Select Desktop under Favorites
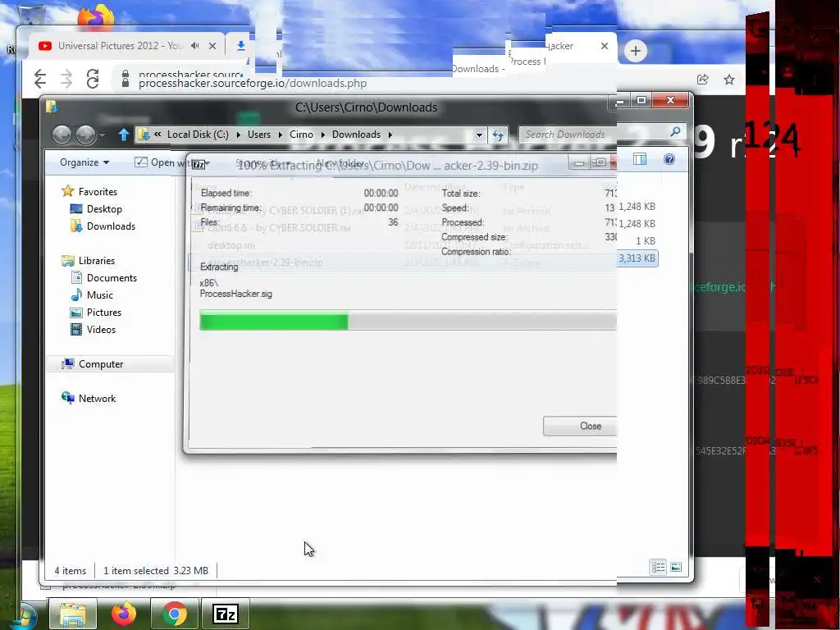This screenshot has width=840, height=630. pos(104,209)
